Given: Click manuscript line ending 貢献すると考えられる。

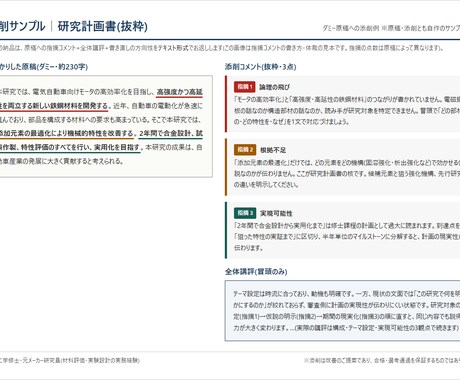Looking at the screenshot, I should [x=62, y=161].
